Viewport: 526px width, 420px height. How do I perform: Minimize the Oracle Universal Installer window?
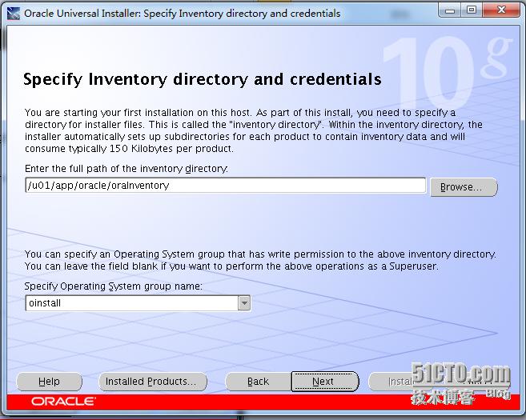pyautogui.click(x=449, y=10)
